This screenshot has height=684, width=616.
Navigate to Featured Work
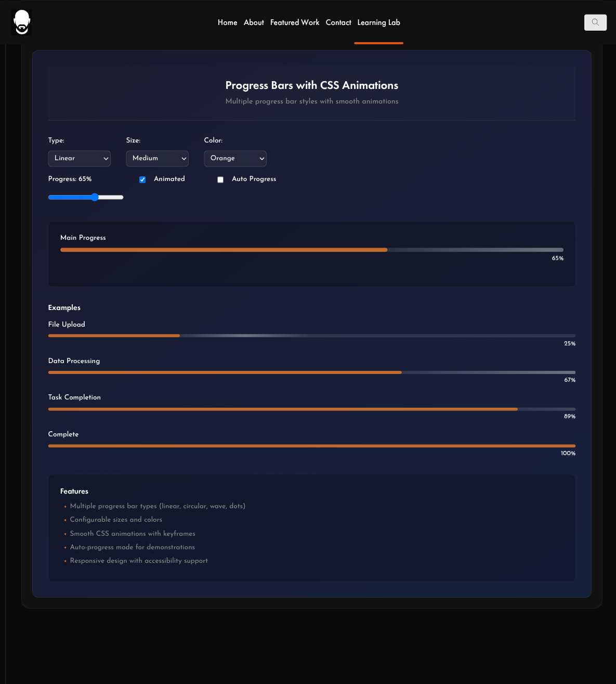pos(295,22)
